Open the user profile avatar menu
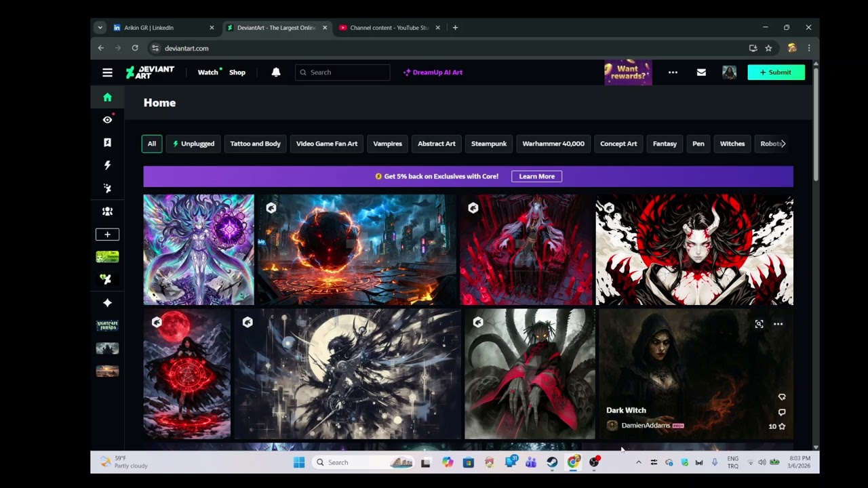Viewport: 868px width, 488px height. click(729, 73)
